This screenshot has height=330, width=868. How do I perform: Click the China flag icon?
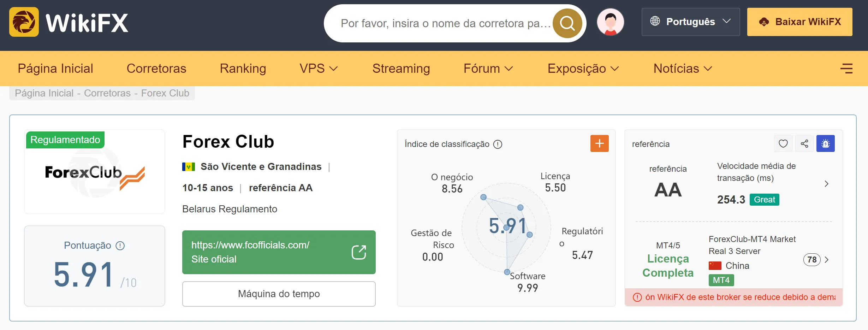click(715, 266)
